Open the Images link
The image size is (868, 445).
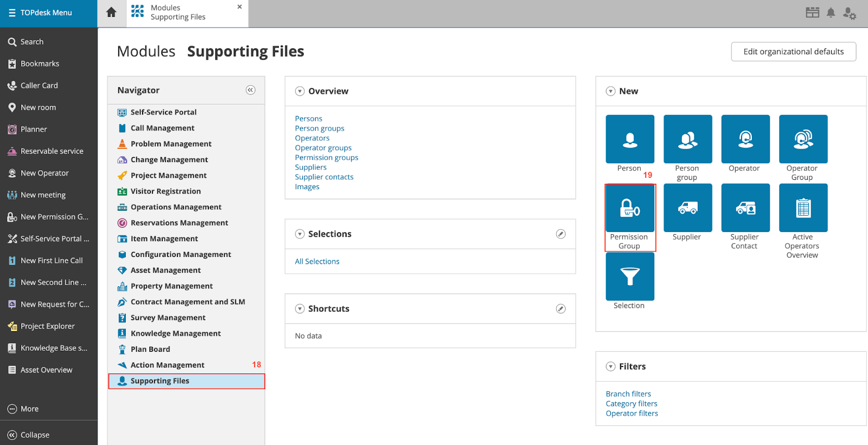pyautogui.click(x=307, y=187)
